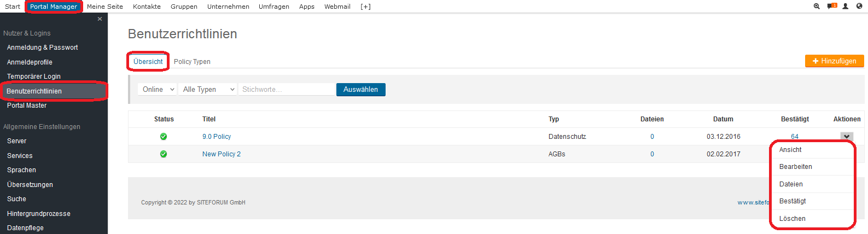Click the orange Hinzufügen button

click(834, 61)
